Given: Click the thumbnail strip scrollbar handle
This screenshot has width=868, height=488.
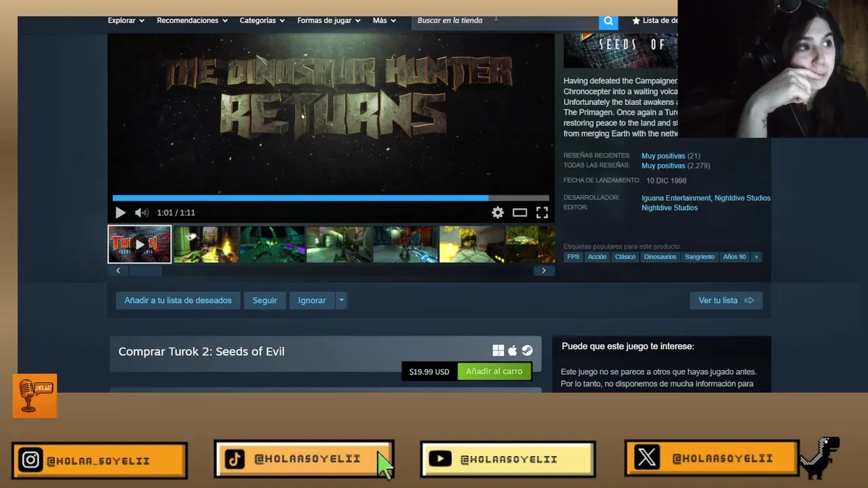Looking at the screenshot, I should [145, 270].
